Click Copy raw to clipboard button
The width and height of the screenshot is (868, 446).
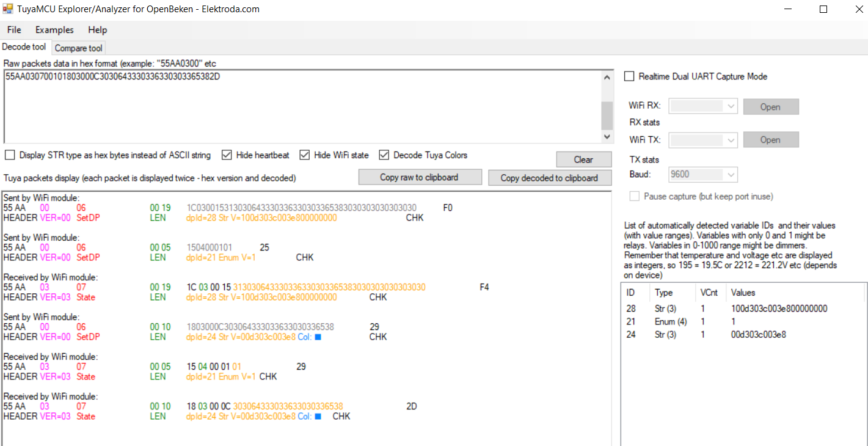(x=420, y=177)
